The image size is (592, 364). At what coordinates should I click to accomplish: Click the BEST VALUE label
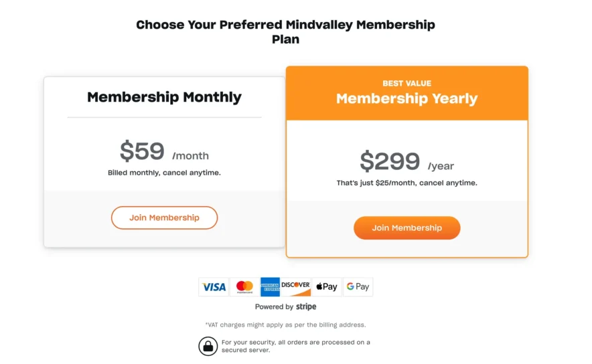coord(406,84)
